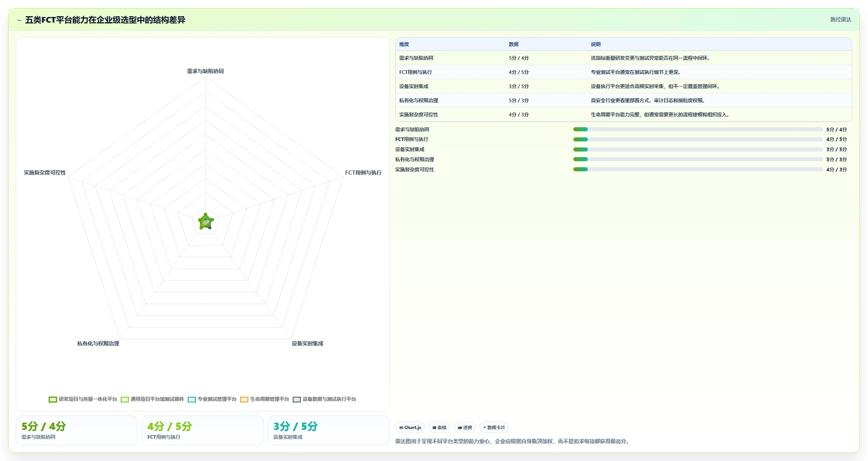Click the 表格 tag chip
Image resolution: width=868 pixels, height=461 pixels.
pyautogui.click(x=440, y=427)
